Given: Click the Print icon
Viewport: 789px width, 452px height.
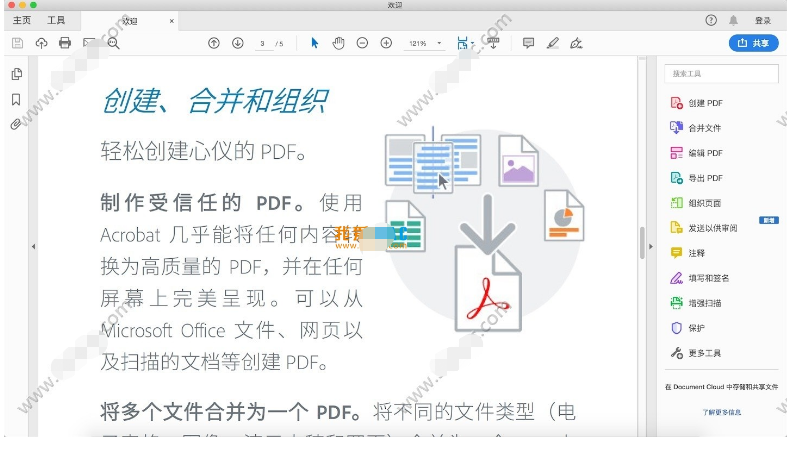Looking at the screenshot, I should tap(65, 43).
